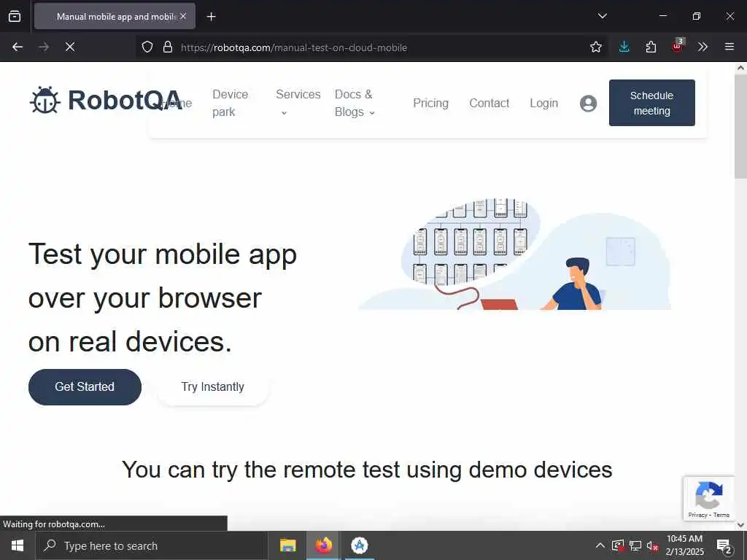Open Firefox hamburger application menu
The height and width of the screenshot is (560, 747).
729,47
